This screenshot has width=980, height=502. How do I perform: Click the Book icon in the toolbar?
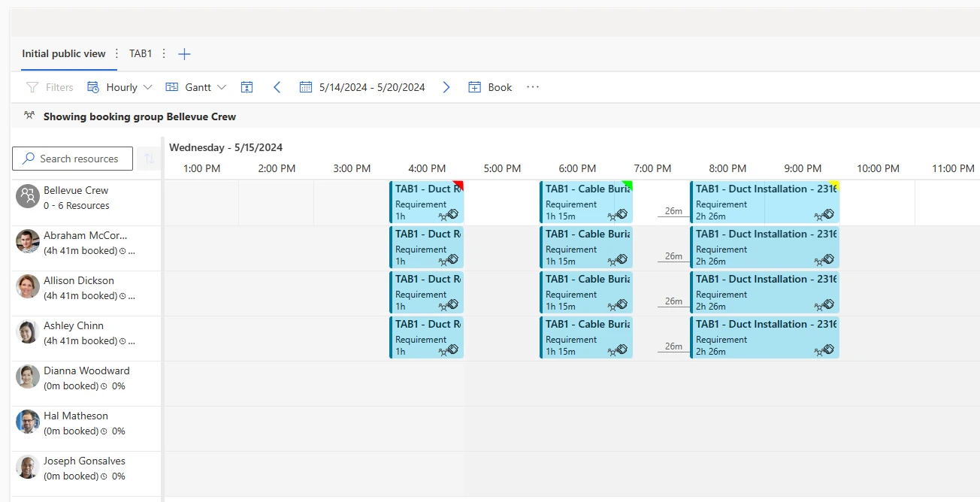click(474, 86)
